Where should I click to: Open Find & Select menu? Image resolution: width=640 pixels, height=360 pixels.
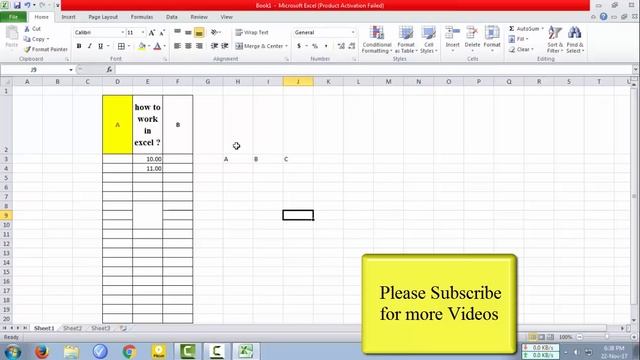pyautogui.click(x=575, y=39)
